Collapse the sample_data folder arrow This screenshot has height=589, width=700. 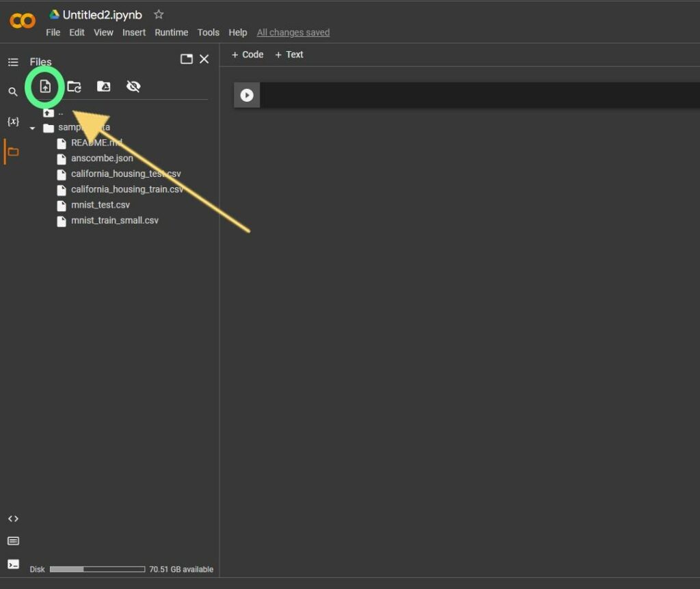32,128
